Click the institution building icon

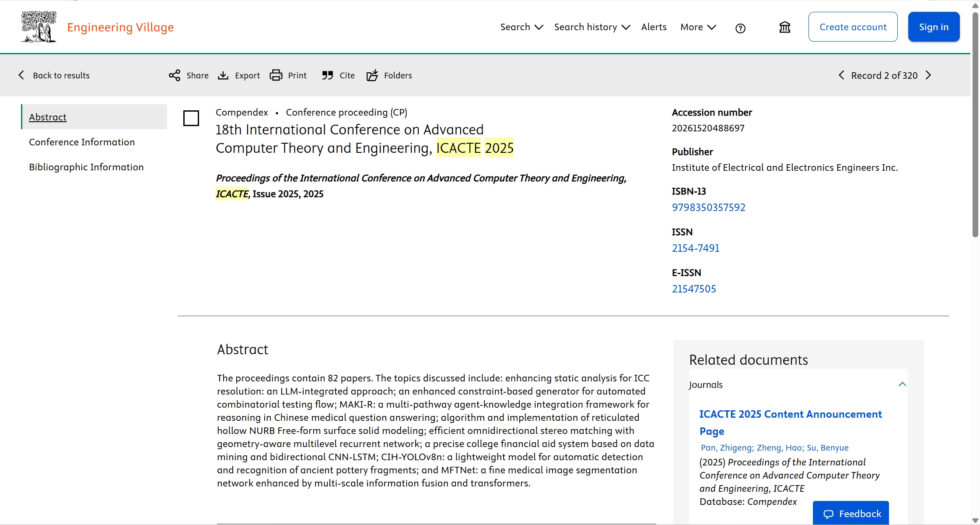(x=785, y=28)
